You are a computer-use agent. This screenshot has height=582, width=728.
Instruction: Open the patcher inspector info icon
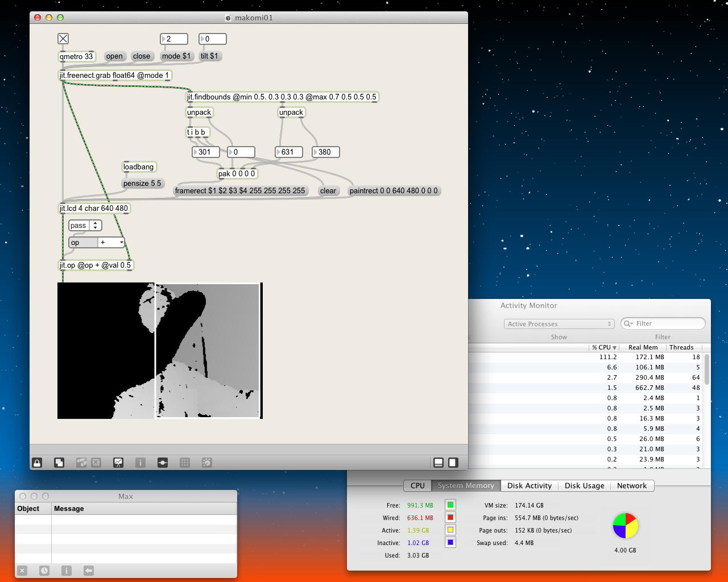(140, 463)
